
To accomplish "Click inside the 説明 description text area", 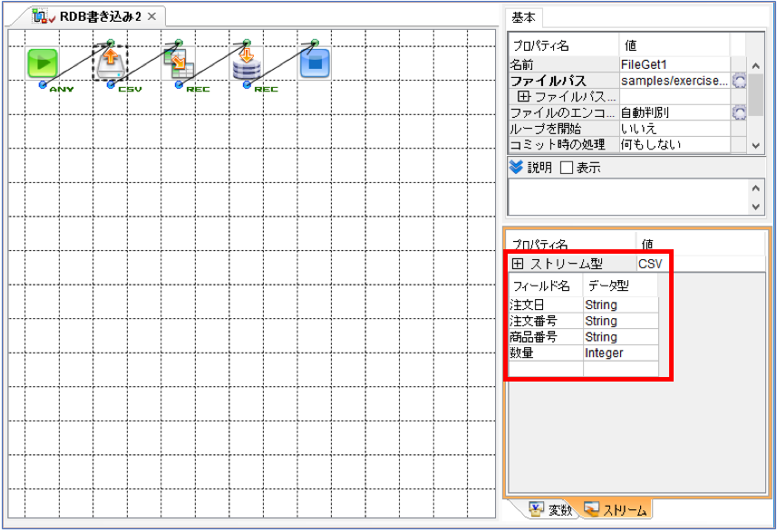I will (627, 198).
